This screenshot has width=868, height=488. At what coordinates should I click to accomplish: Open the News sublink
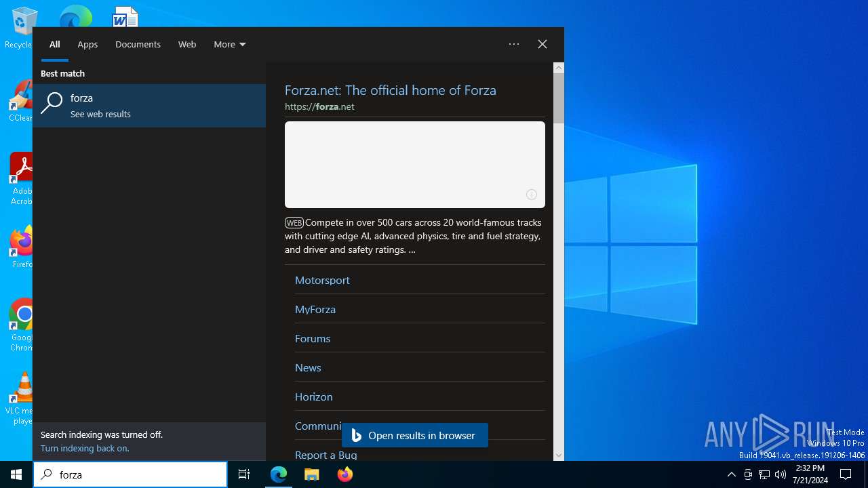(308, 367)
